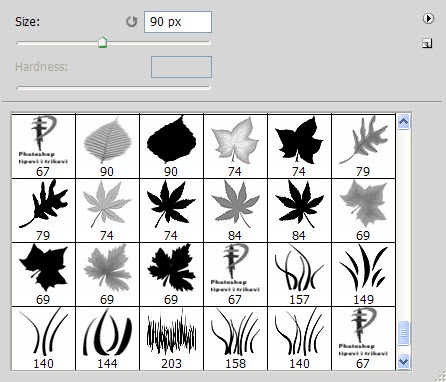446x382 pixels.
Task: Select the black Japanese maple brush 74
Action: pos(171,210)
